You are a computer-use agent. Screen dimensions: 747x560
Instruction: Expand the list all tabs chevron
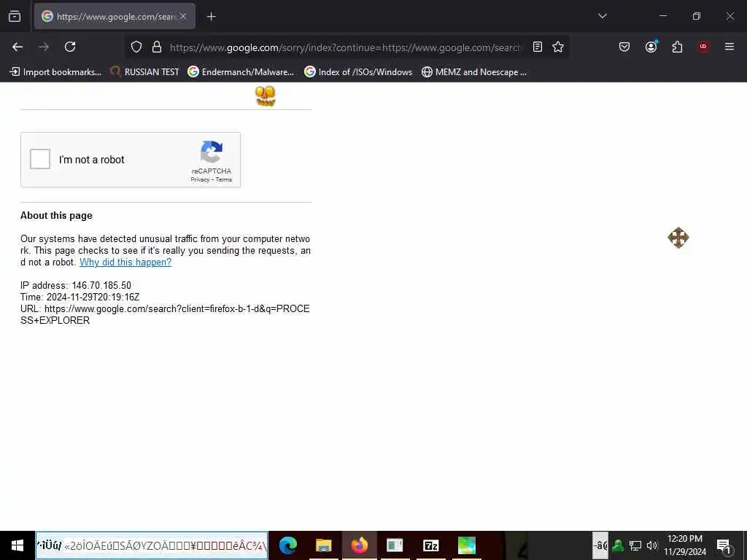[602, 16]
